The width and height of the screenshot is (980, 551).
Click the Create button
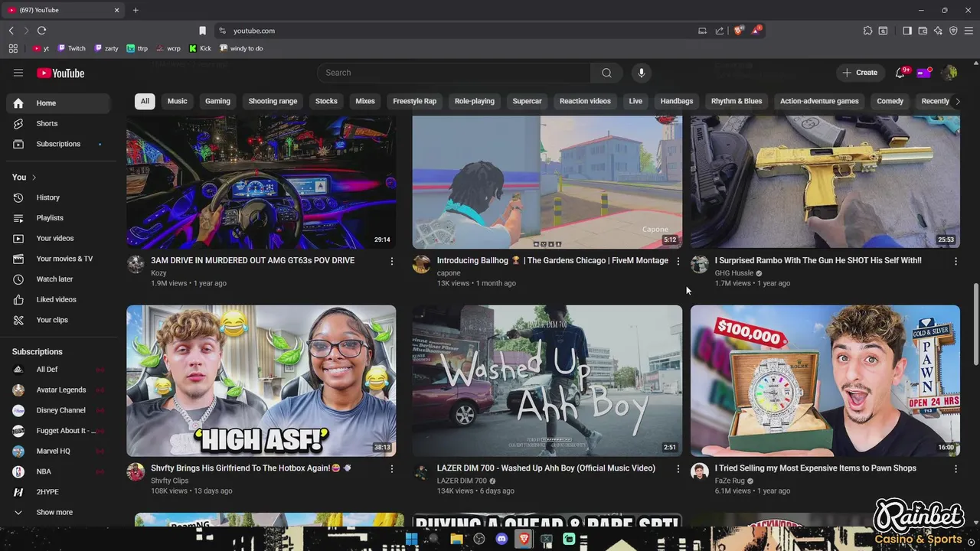point(860,73)
